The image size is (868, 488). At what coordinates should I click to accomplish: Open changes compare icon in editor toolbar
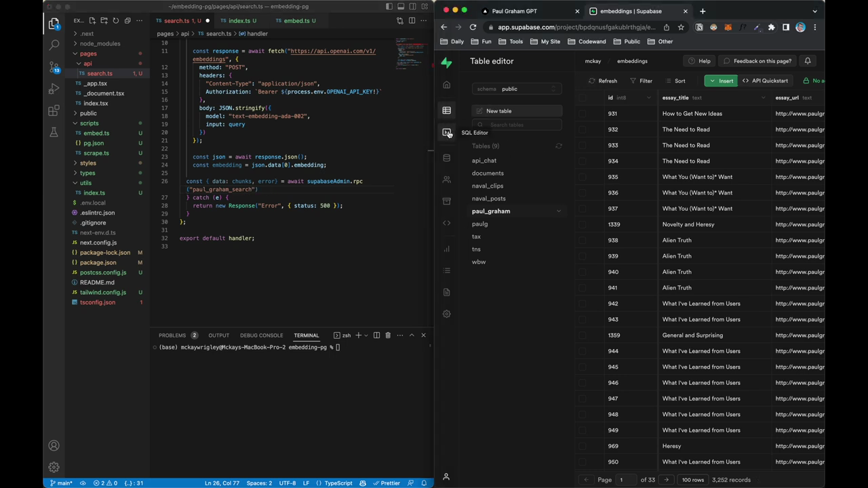coord(400,21)
